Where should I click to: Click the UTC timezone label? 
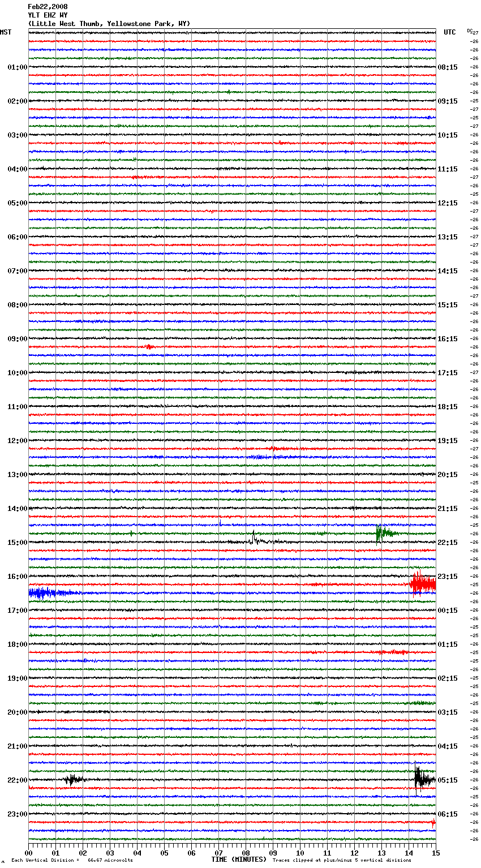click(x=450, y=32)
